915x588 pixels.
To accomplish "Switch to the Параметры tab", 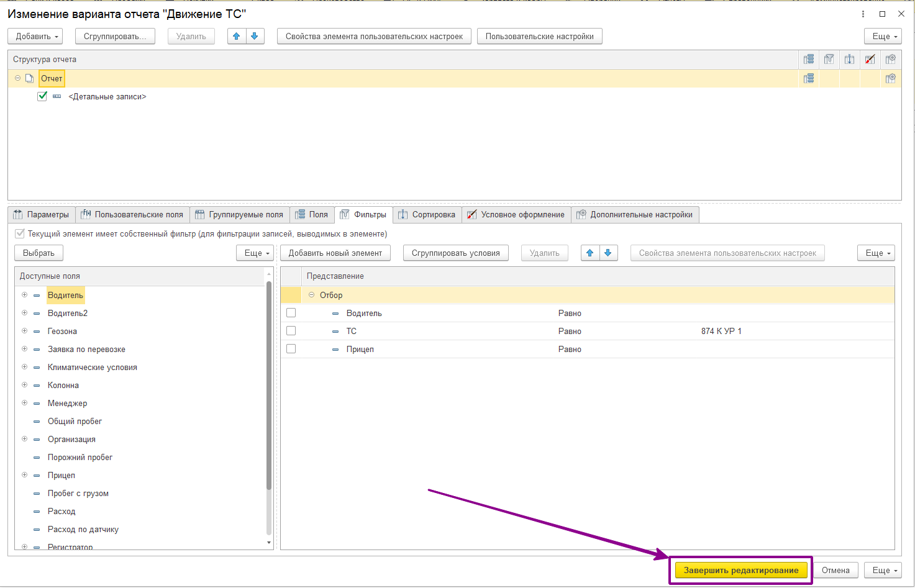I will pos(42,214).
